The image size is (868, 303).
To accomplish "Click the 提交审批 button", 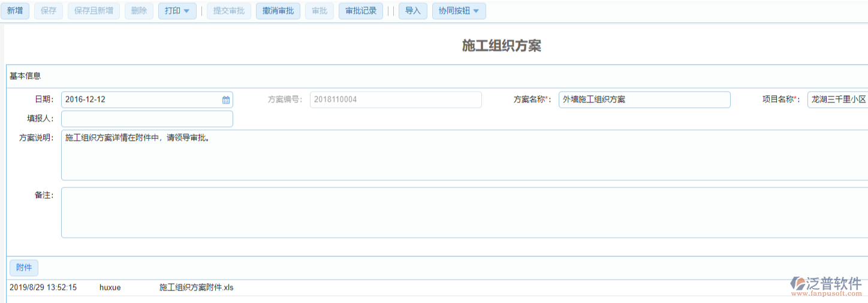I will coord(229,11).
